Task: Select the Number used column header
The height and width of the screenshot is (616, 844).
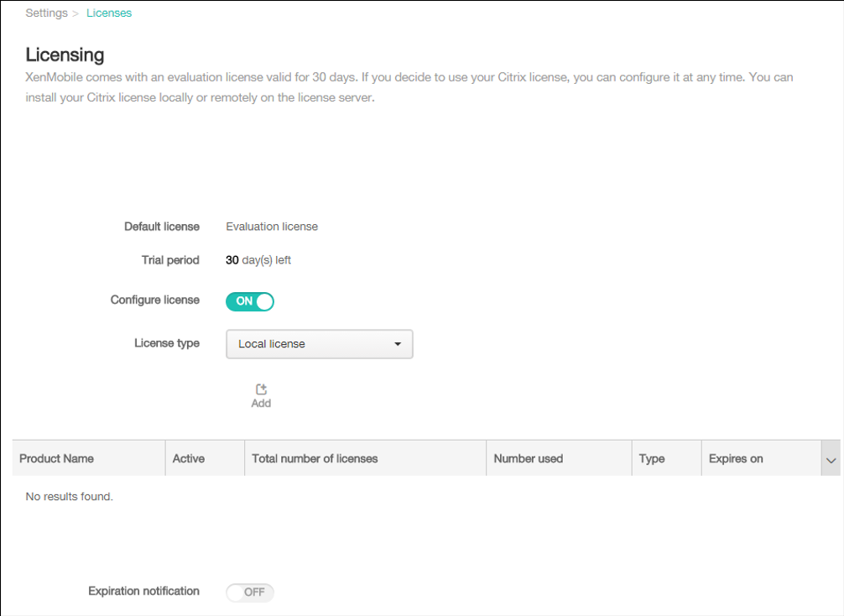Action: point(529,459)
